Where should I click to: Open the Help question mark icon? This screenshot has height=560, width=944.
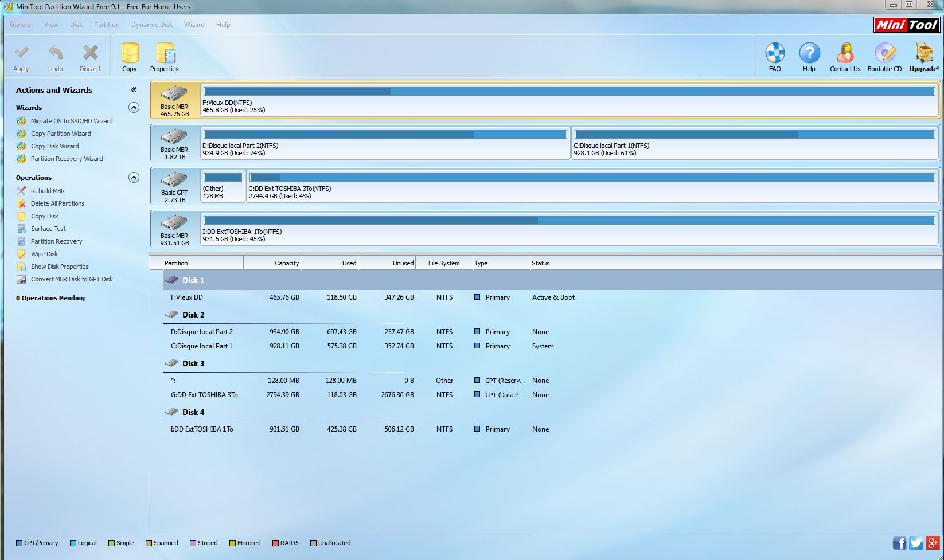[x=809, y=53]
